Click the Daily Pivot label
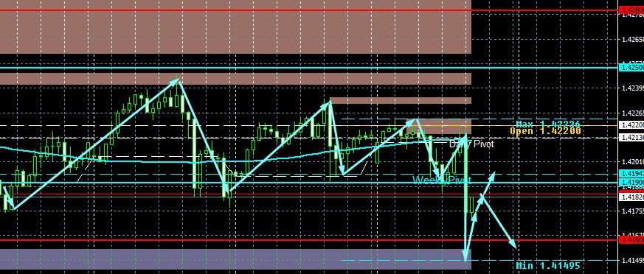The width and height of the screenshot is (644, 274). click(x=471, y=144)
